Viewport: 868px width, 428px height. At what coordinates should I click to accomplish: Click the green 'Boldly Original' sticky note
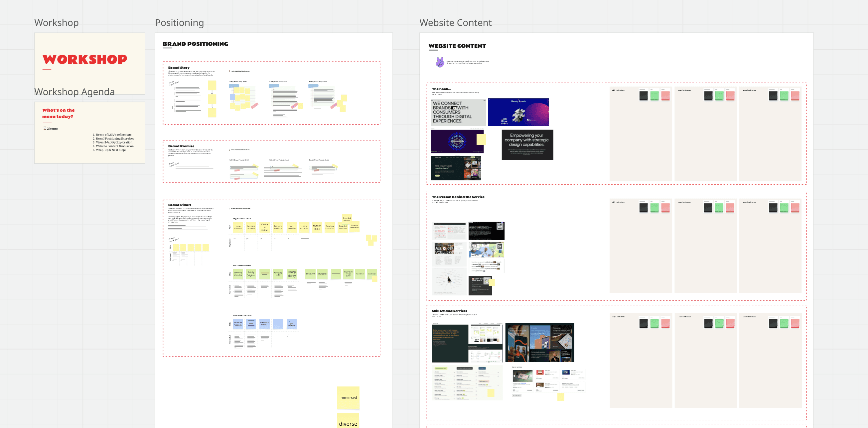coord(251,274)
